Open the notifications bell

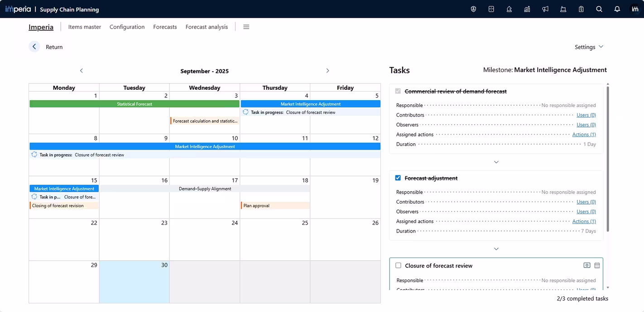click(617, 9)
